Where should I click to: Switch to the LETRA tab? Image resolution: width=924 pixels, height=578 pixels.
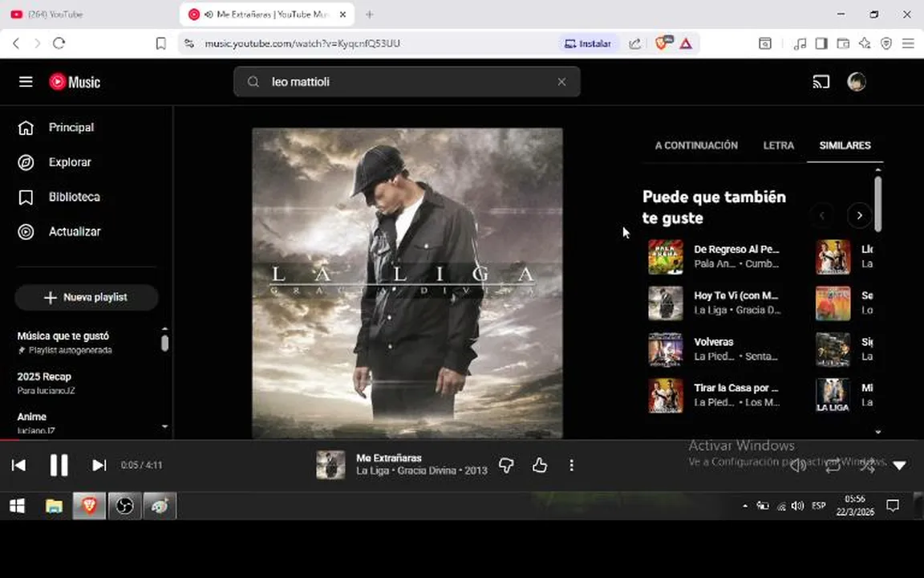click(779, 145)
